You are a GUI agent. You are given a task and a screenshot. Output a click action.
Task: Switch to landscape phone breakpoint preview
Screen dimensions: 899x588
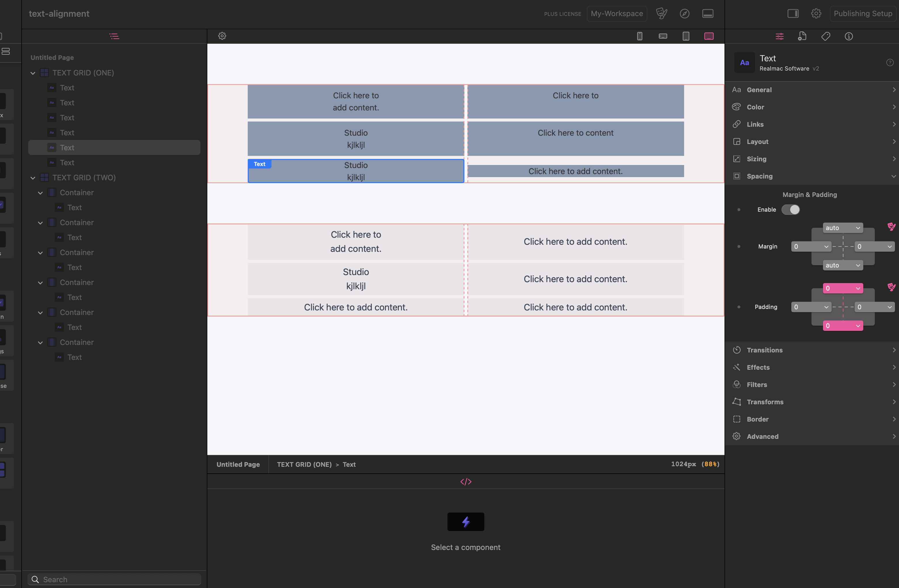(663, 36)
